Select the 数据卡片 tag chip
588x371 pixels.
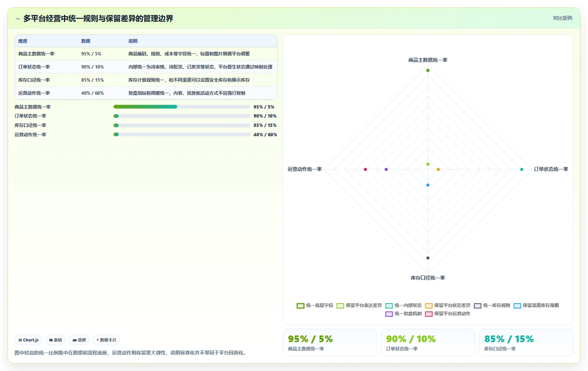click(106, 340)
